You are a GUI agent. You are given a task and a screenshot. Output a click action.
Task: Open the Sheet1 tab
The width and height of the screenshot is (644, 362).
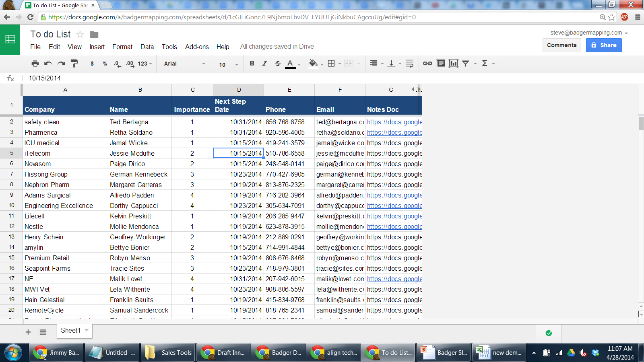(x=74, y=331)
